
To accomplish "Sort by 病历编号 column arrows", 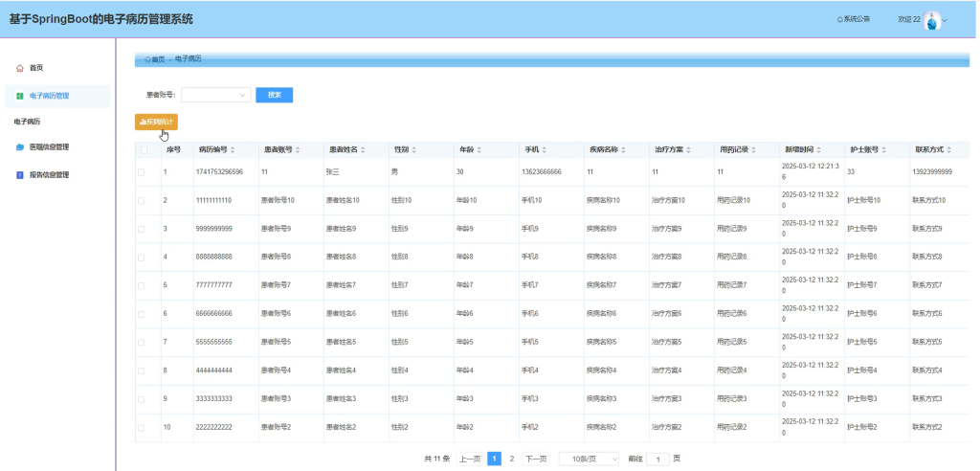I will click(234, 150).
